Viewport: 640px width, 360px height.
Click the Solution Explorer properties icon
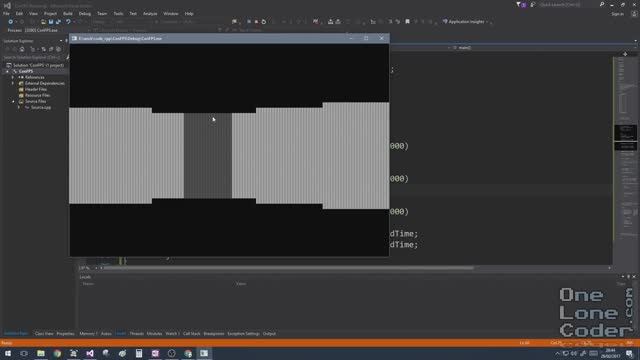[58, 49]
